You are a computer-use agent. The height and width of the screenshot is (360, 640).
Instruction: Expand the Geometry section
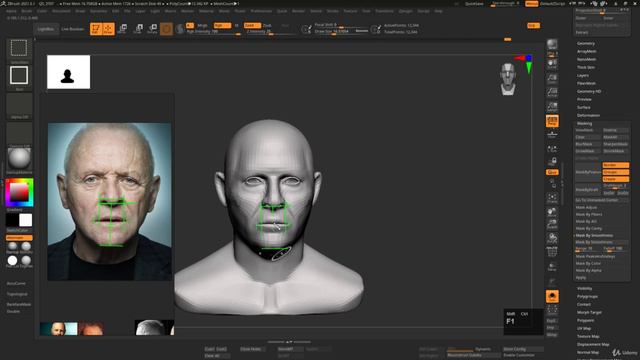586,43
